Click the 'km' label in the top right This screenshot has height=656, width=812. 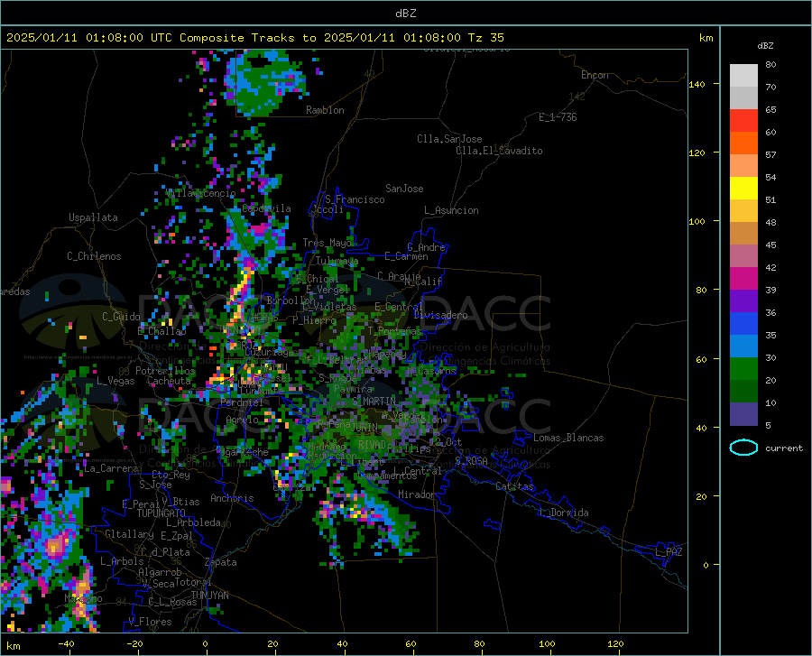[706, 38]
